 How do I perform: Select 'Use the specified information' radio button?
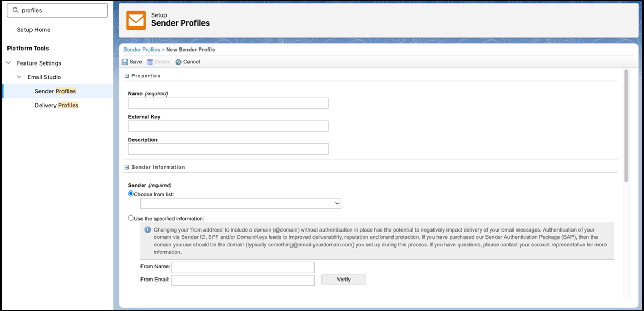(131, 217)
